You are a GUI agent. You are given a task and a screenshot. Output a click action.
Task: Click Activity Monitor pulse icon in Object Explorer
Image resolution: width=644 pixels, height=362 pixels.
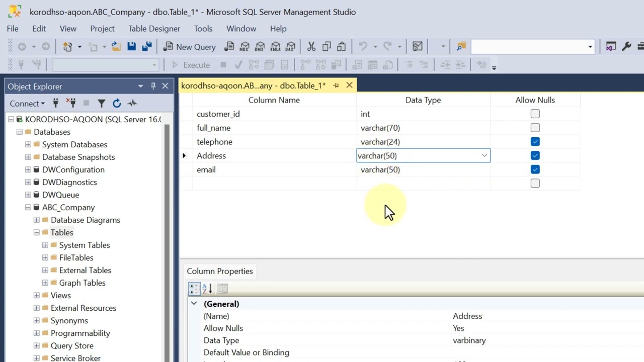132,103
